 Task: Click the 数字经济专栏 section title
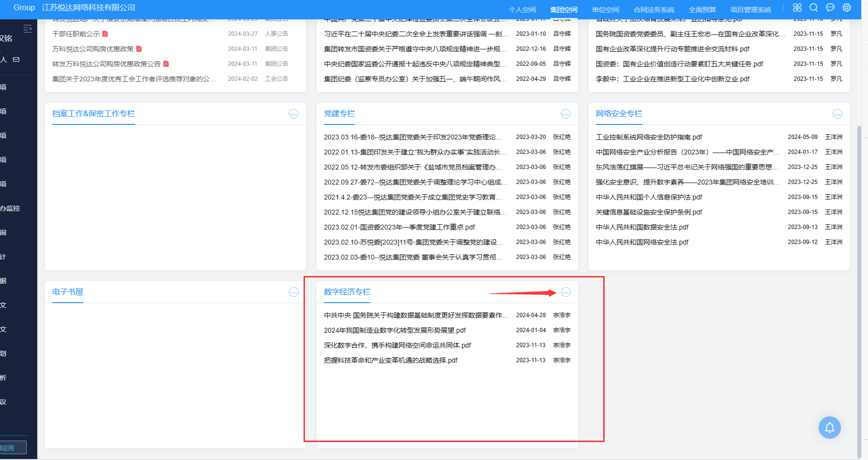tap(347, 292)
